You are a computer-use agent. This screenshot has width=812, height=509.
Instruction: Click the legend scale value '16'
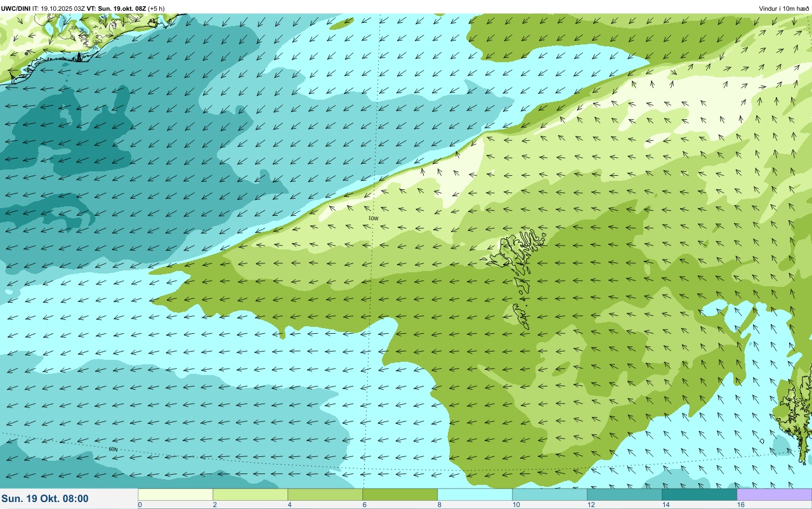741,505
